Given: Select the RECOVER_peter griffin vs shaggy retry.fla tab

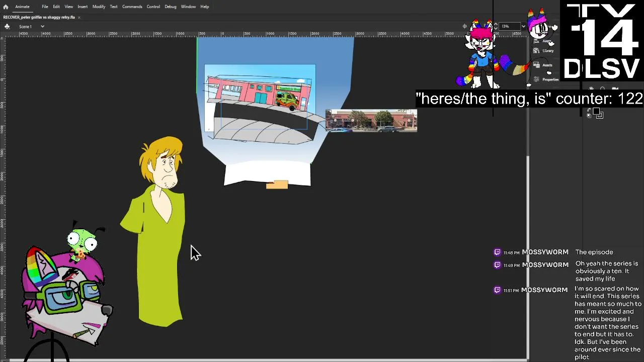Looking at the screenshot, I should tap(39, 17).
